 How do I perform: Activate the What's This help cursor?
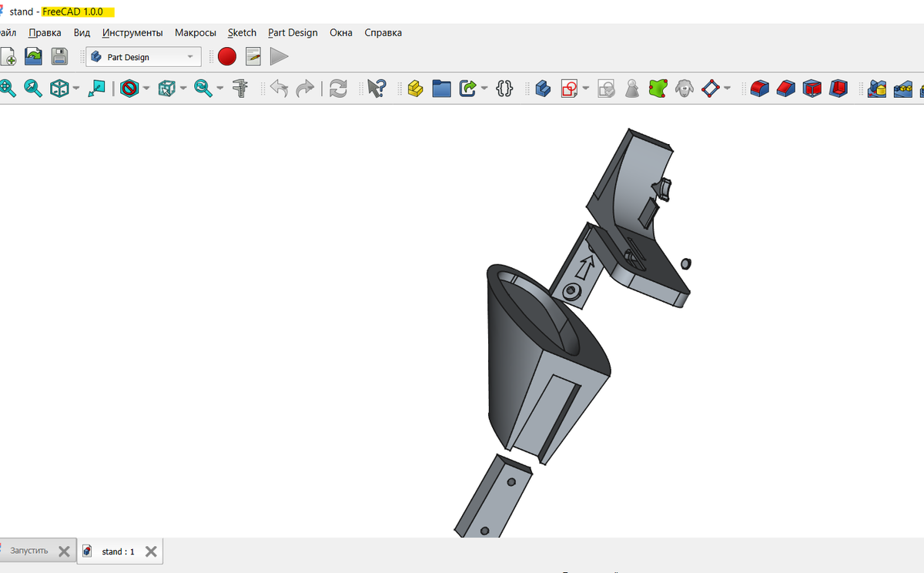(x=376, y=89)
